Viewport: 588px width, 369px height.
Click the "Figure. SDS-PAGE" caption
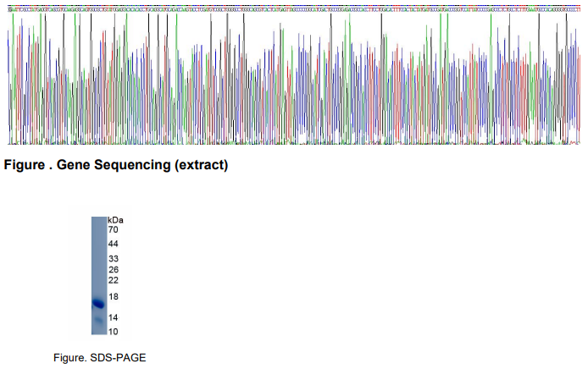tap(99, 358)
